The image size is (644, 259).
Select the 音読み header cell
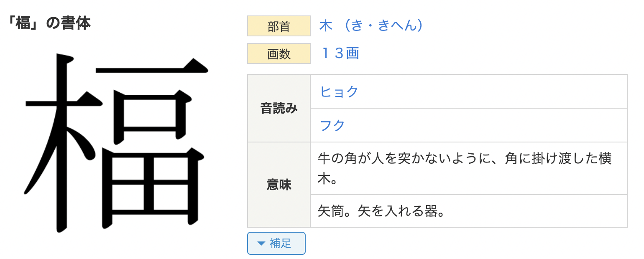(x=279, y=109)
